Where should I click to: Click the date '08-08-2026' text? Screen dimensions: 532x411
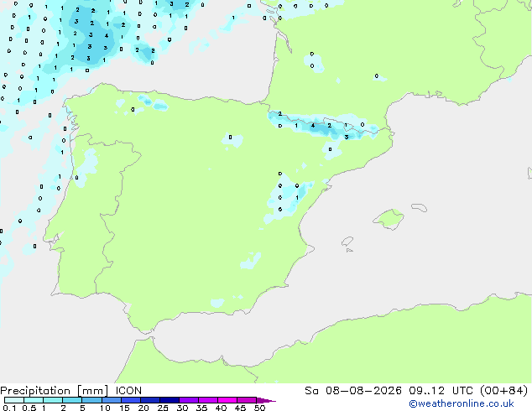(x=363, y=391)
